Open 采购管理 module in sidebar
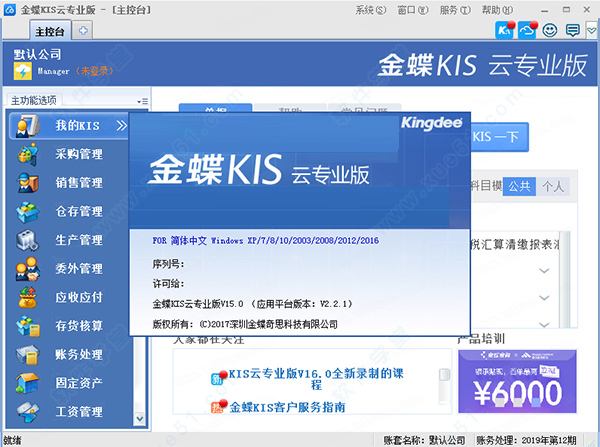The width and height of the screenshot is (600, 447). (78, 154)
